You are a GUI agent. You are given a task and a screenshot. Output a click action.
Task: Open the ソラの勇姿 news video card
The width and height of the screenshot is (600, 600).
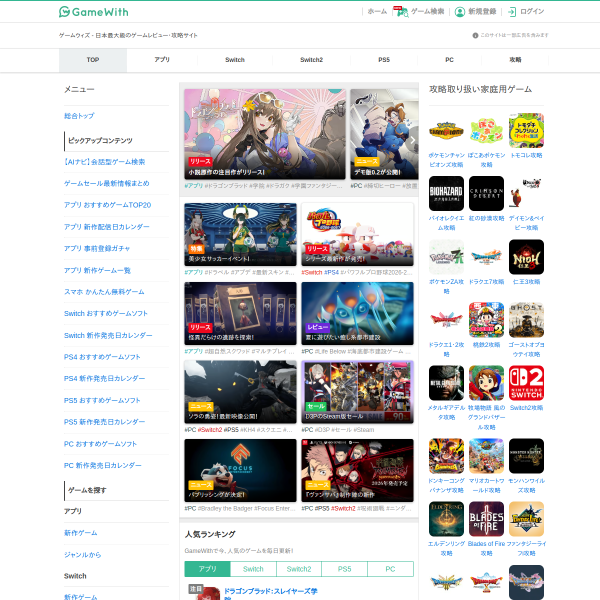[x=240, y=392]
